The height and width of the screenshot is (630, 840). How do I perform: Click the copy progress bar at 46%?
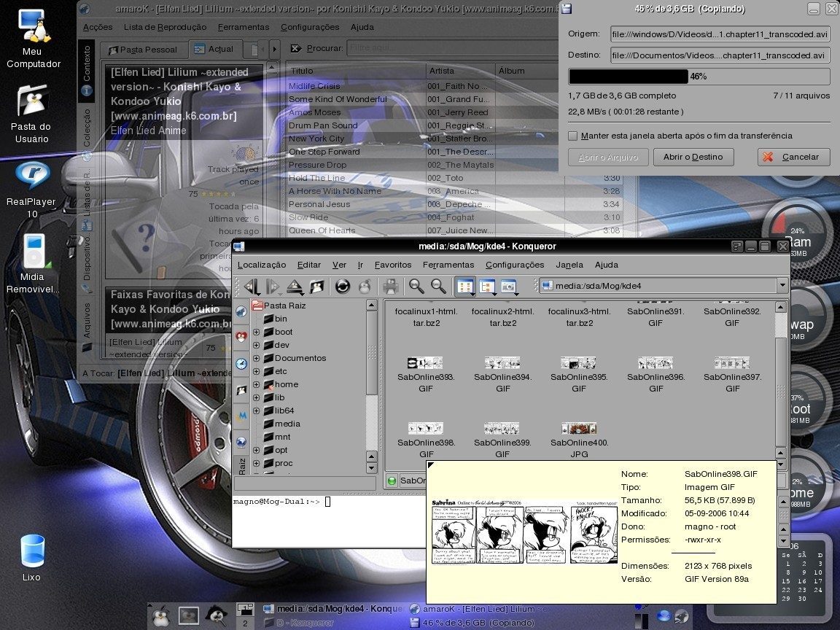(699, 77)
